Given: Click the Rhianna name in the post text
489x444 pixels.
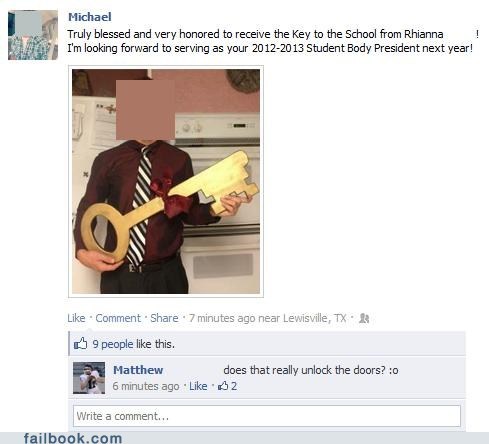Looking at the screenshot, I should point(424,34).
